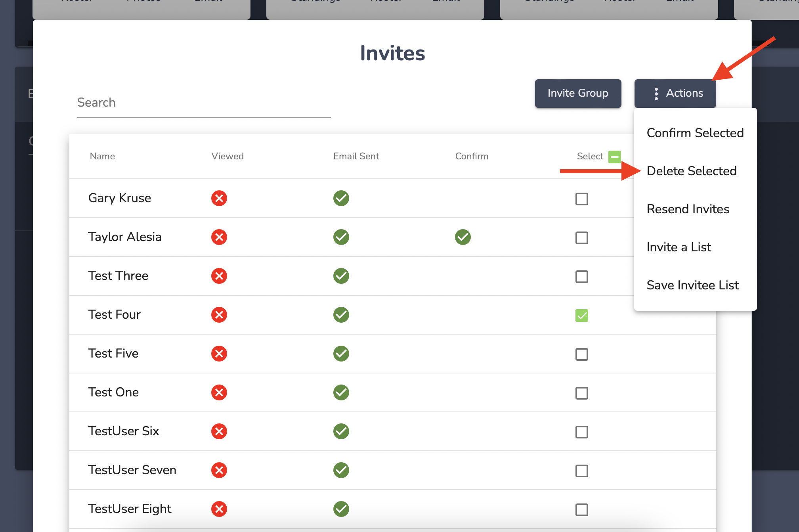Click the Name column header
799x532 pixels.
102,156
